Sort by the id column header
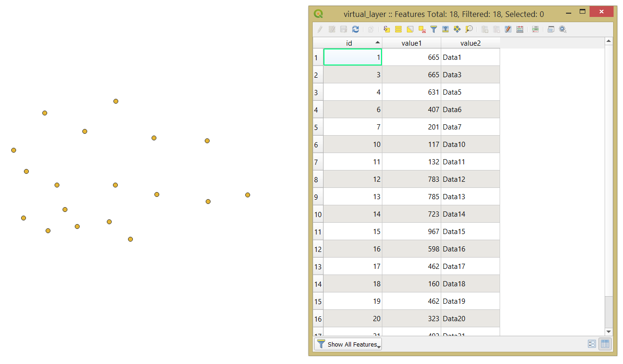The width and height of the screenshot is (623, 364). pos(353,43)
